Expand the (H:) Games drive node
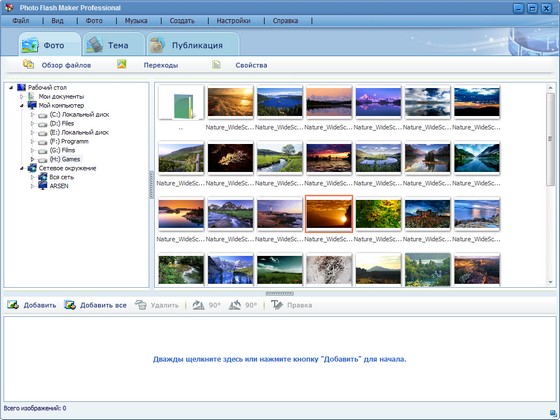This screenshot has height=420, width=560. [x=32, y=159]
